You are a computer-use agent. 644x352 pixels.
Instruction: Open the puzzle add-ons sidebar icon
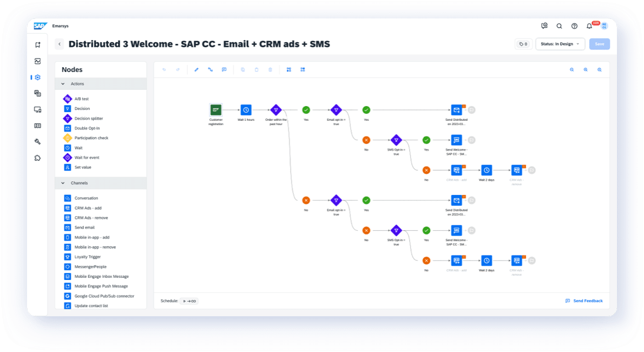[x=38, y=158]
